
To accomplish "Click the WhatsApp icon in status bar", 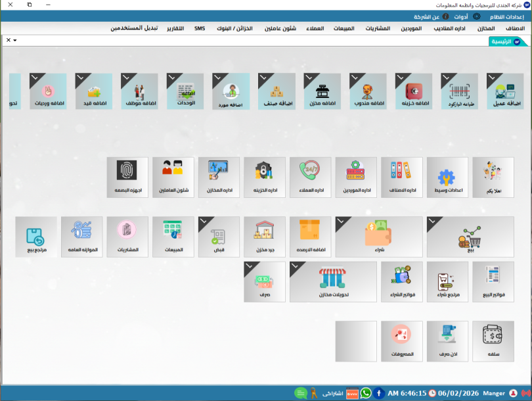I will coord(366,393).
